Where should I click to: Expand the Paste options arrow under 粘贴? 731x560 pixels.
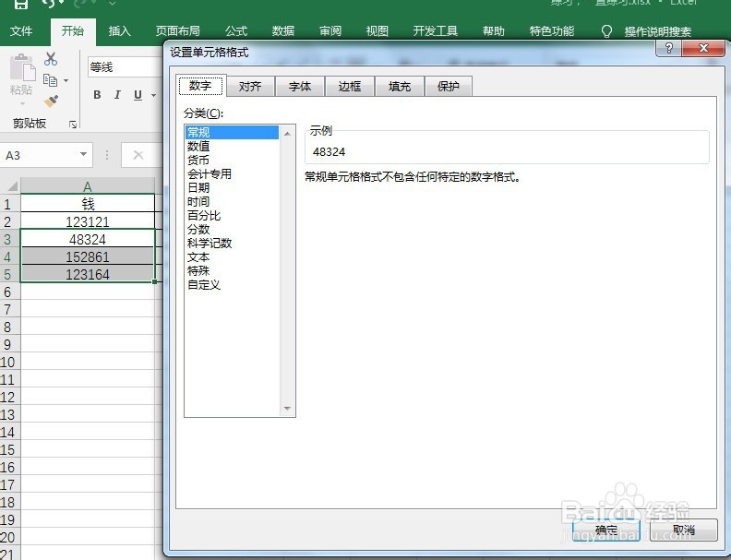22,103
